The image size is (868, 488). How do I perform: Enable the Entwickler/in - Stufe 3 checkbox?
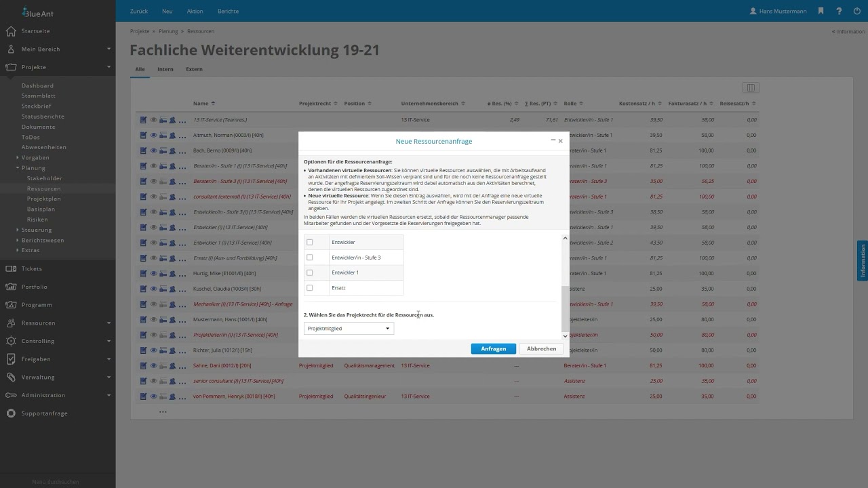[310, 258]
